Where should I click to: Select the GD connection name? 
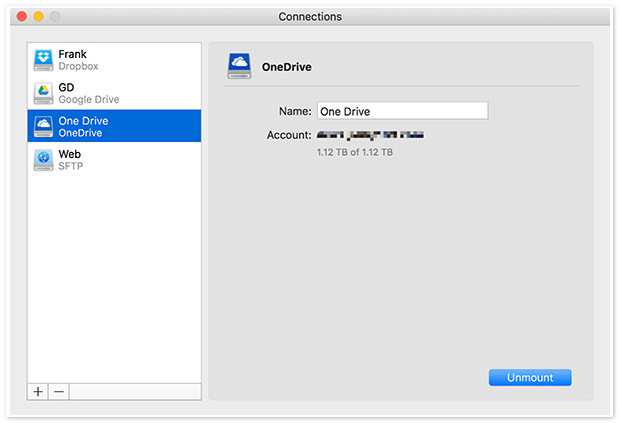66,87
